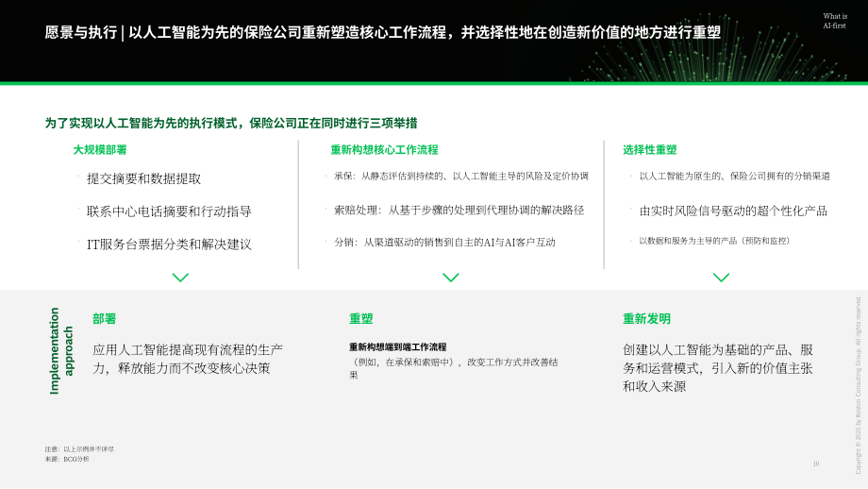Select the slide title starting with 愿景与执行
Image resolution: width=868 pixels, height=489 pixels.
pyautogui.click(x=382, y=33)
